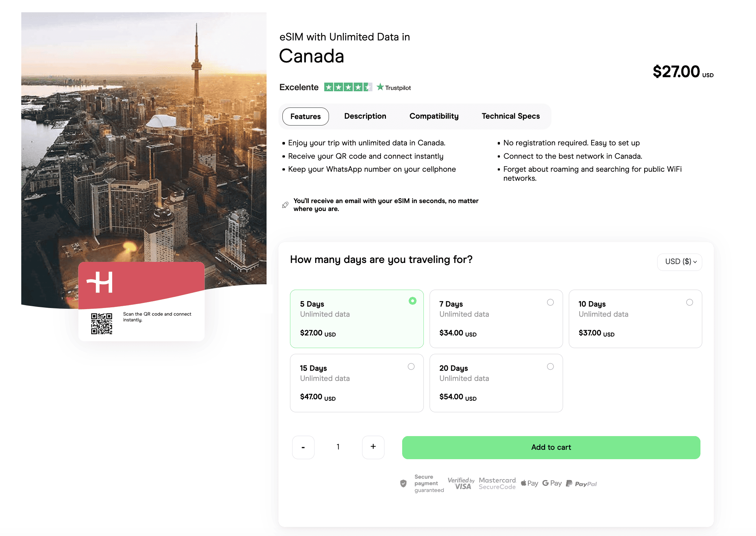Click the Google Pay logo
The width and height of the screenshot is (756, 536).
pyautogui.click(x=552, y=483)
